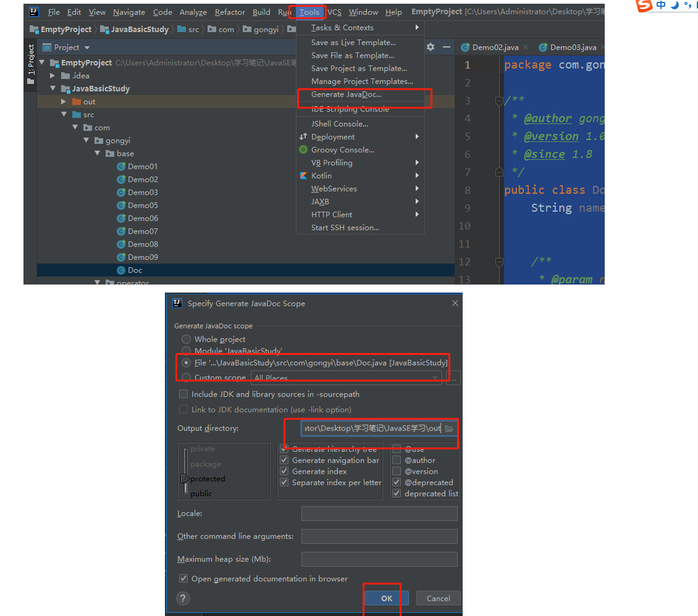The height and width of the screenshot is (616, 698).
Task: Collapse the JavaBasicStudy module node
Action: 53,88
